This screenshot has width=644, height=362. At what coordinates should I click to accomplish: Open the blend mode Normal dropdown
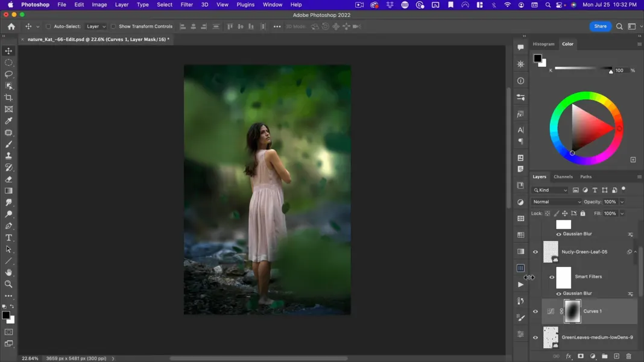tap(556, 202)
